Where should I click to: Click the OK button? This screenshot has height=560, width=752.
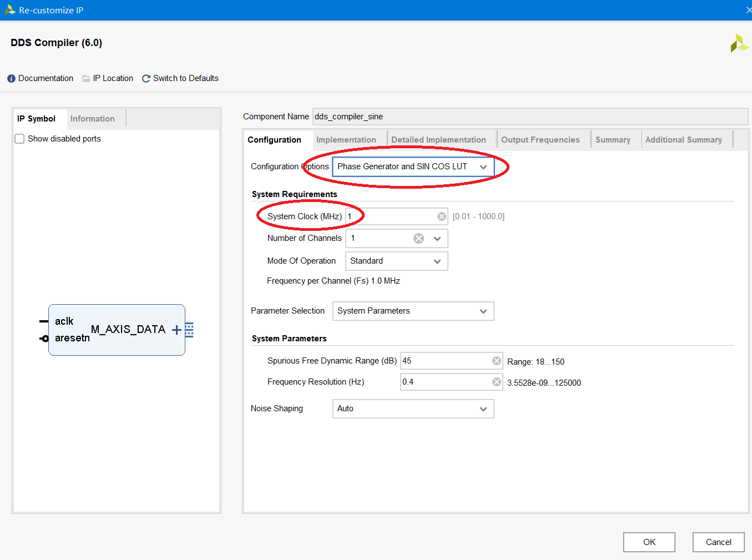click(x=649, y=542)
